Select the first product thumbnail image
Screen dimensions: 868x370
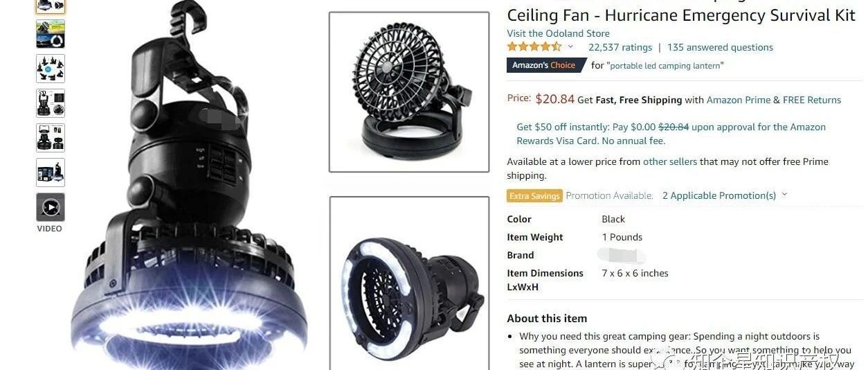(51, 6)
